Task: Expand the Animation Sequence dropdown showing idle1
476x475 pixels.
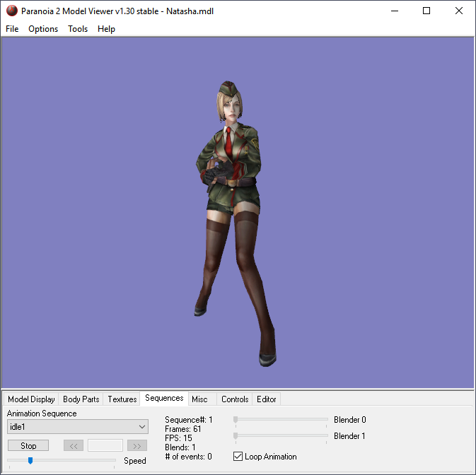Action: [x=78, y=427]
